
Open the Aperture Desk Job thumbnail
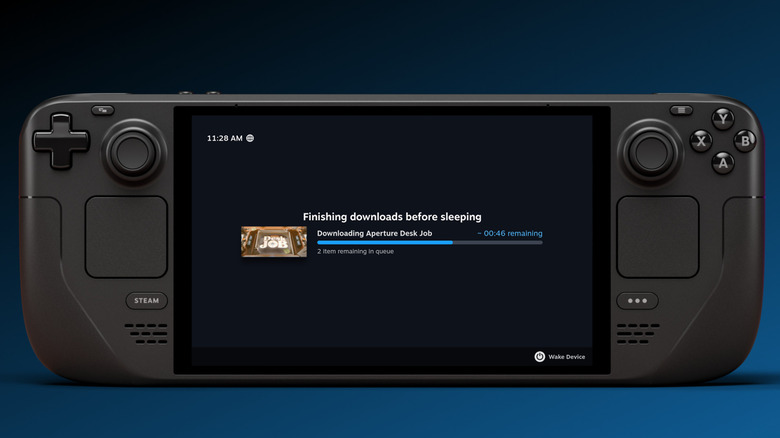coord(274,241)
